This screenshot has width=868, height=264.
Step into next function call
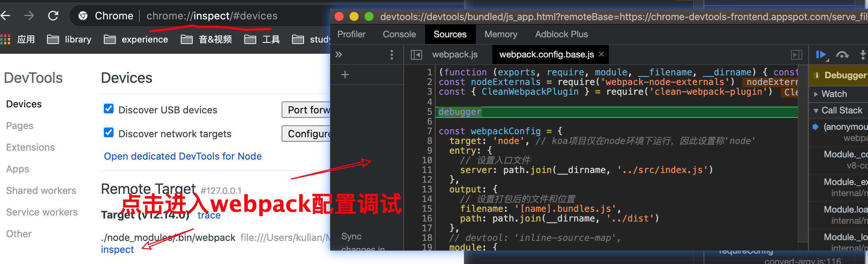point(863,55)
